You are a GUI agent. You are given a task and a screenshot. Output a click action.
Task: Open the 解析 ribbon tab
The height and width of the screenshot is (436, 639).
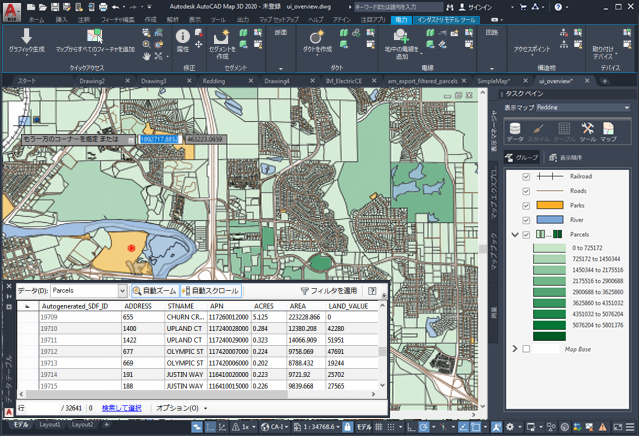172,19
